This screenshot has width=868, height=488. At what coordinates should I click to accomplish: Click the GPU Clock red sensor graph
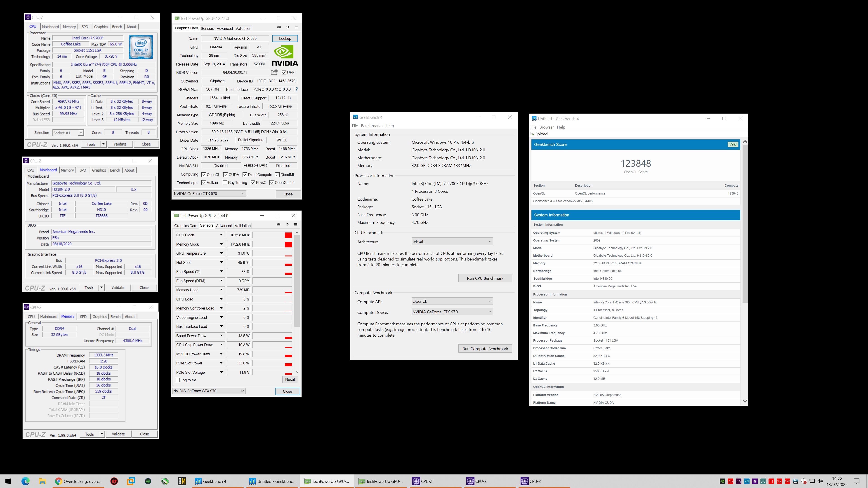[272, 235]
